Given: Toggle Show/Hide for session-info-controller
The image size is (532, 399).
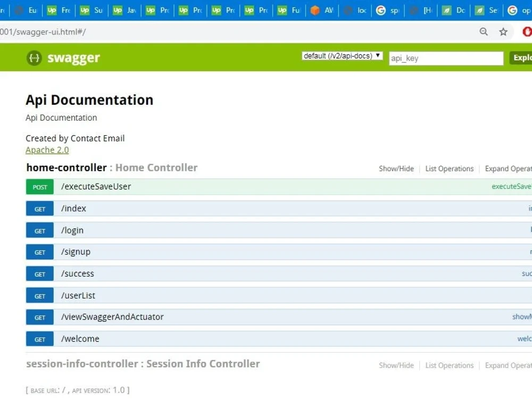Looking at the screenshot, I should (x=396, y=365).
